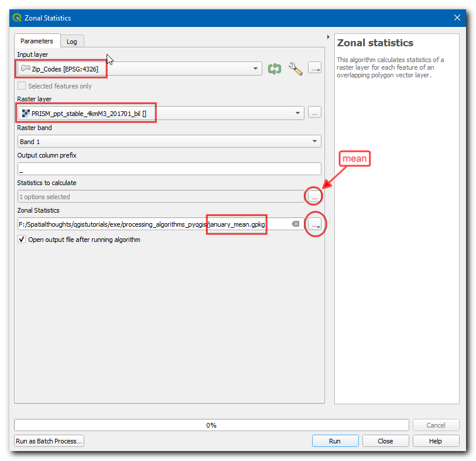Toggle the Selected features only checkbox
Image resolution: width=476 pixels, height=461 pixels.
[22, 86]
